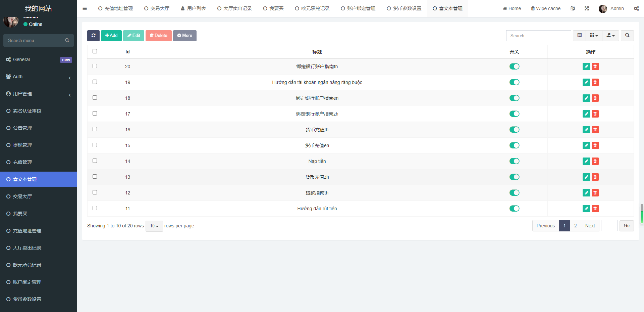Open the export dropdown in the toolbar
644x312 pixels.
(610, 36)
